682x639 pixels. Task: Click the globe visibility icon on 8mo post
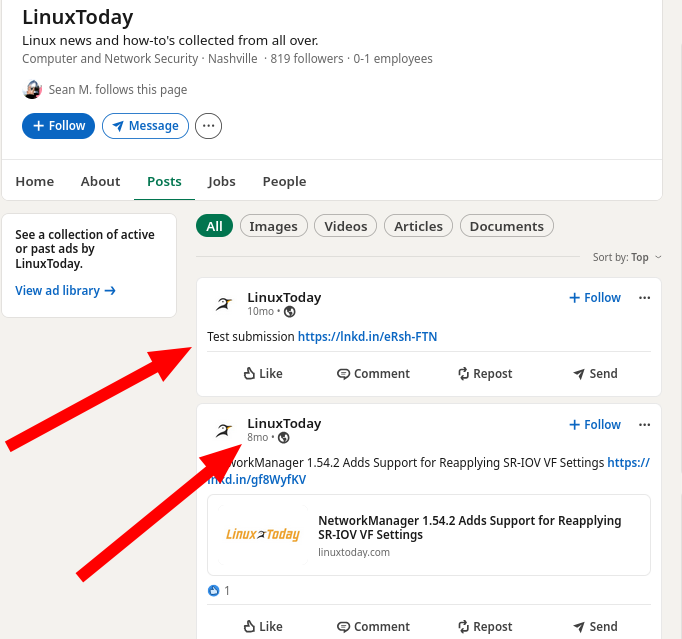point(284,438)
